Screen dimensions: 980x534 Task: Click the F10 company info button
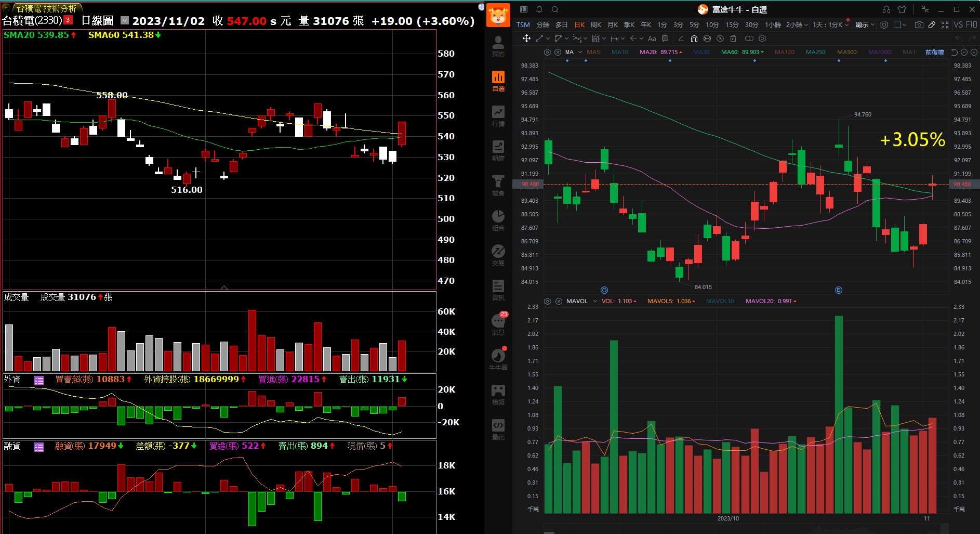click(x=971, y=25)
